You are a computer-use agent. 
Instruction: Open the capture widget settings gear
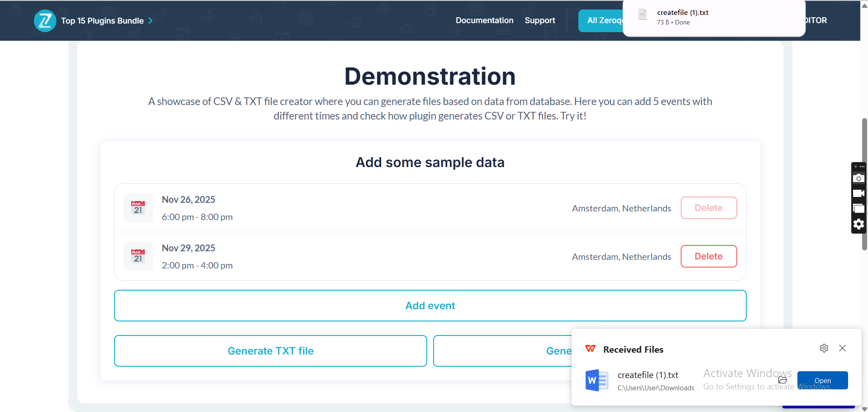pyautogui.click(x=858, y=224)
